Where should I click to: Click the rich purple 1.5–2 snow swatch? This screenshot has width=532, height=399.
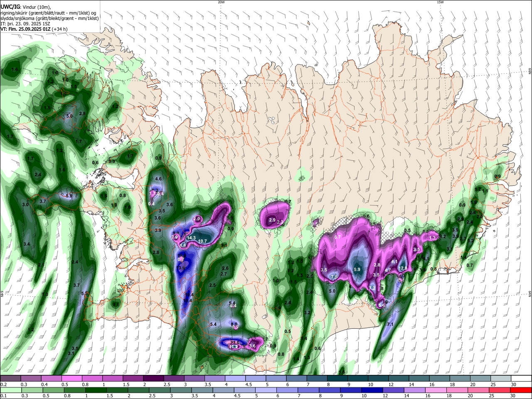(133, 379)
